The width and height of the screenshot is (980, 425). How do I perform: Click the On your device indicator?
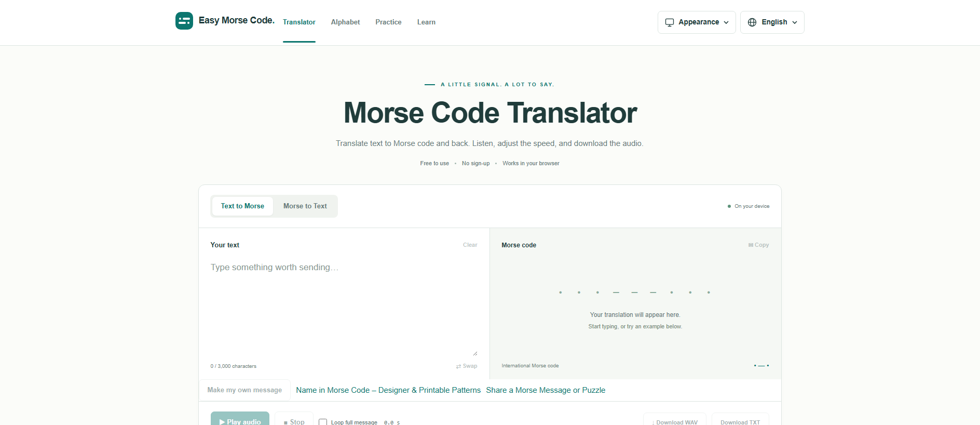click(748, 206)
